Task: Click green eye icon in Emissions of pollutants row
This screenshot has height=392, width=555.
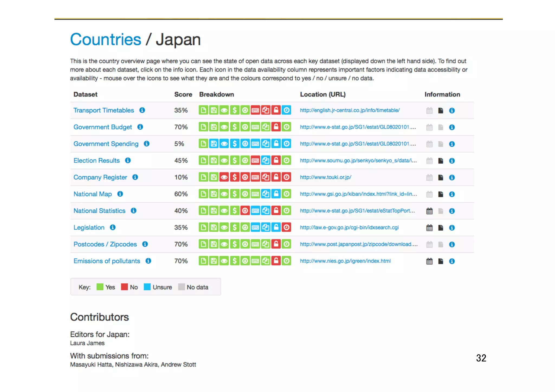Action: [x=224, y=261]
